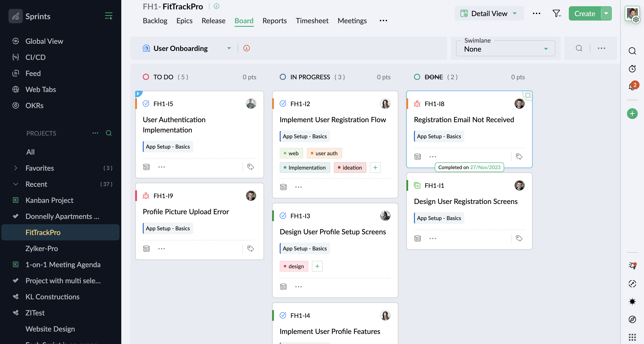This screenshot has height=344, width=644.
Task: Click sprint info icon beside User Onboarding
Action: pyautogui.click(x=247, y=48)
